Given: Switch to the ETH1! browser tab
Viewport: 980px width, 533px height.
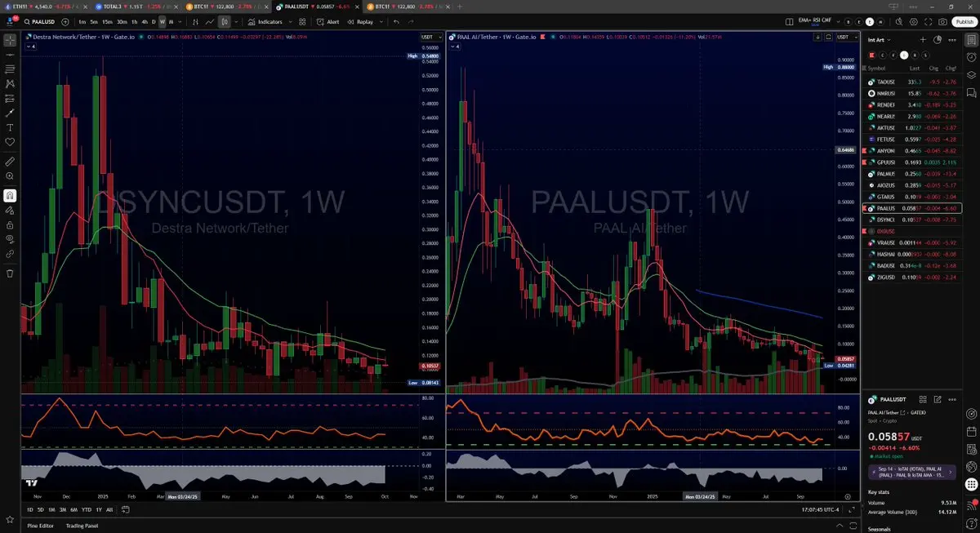Looking at the screenshot, I should pyautogui.click(x=46, y=5).
